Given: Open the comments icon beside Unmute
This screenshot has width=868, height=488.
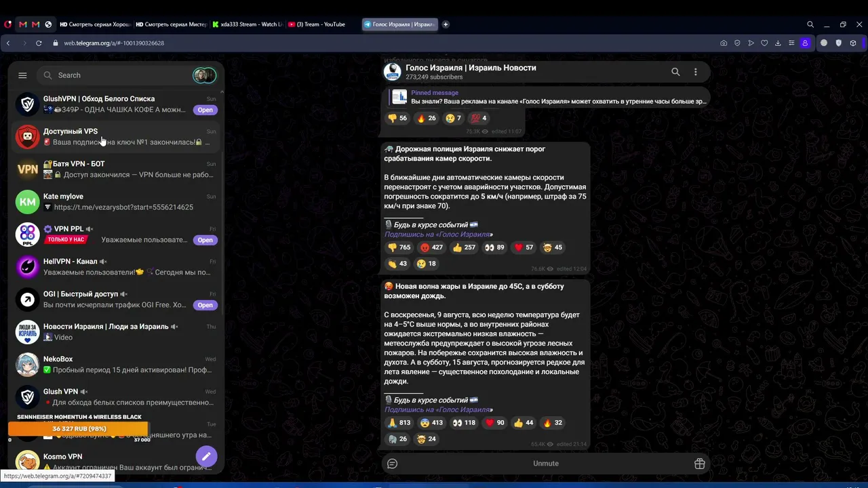Looking at the screenshot, I should 392,464.
